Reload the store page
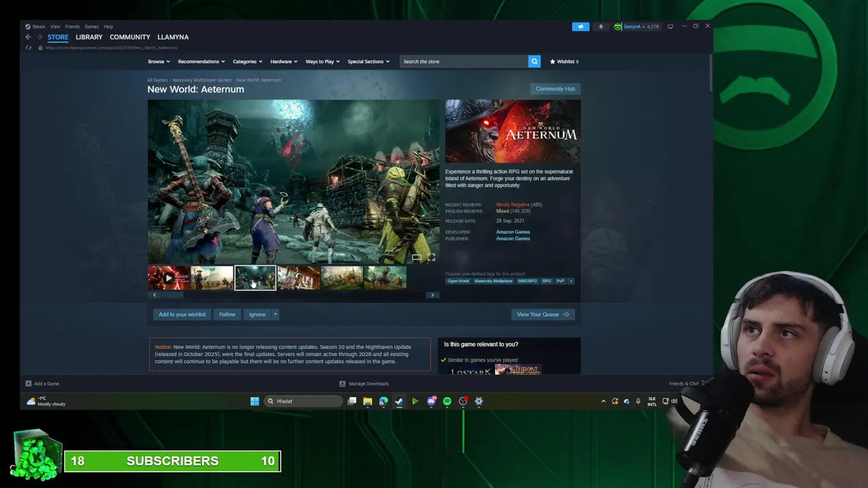This screenshot has height=488, width=868. [x=28, y=47]
